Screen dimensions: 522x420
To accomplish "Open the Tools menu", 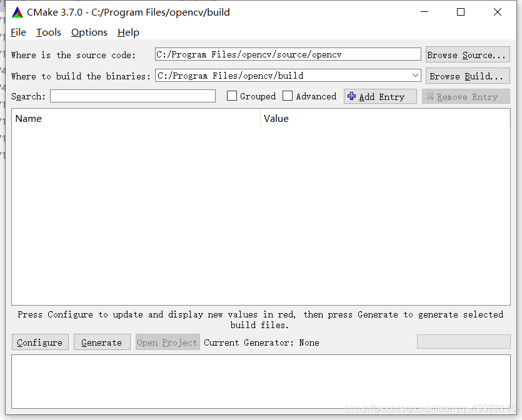I will coord(49,32).
